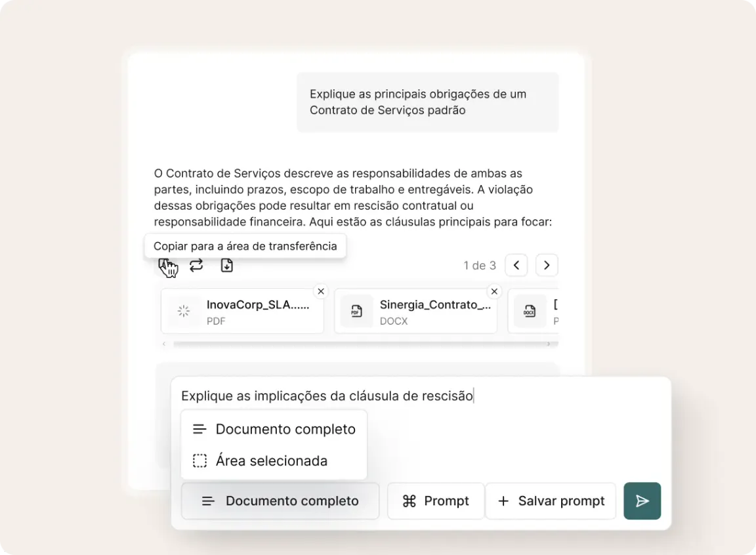The height and width of the screenshot is (555, 756).
Task: Click the download response file icon
Action: (x=226, y=265)
